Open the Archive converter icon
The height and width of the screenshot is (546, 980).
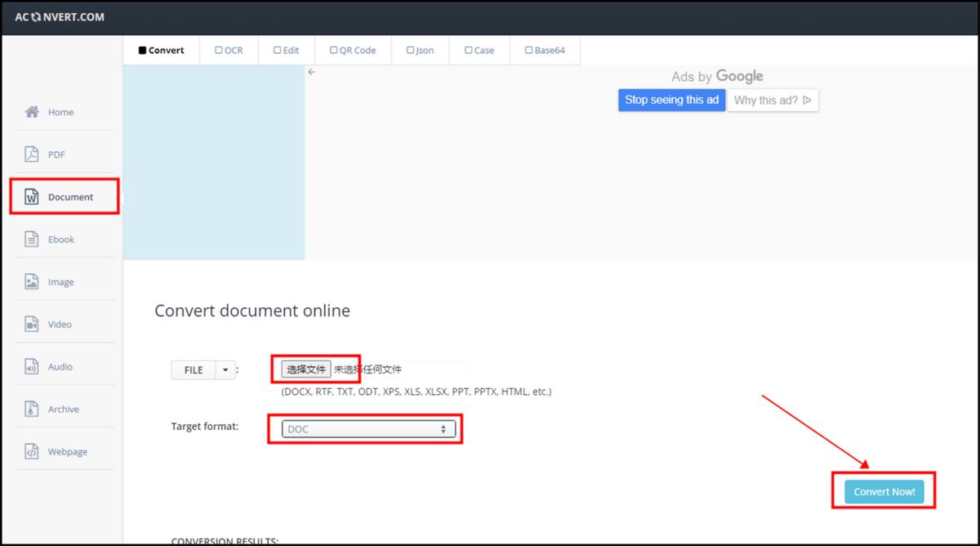[32, 409]
